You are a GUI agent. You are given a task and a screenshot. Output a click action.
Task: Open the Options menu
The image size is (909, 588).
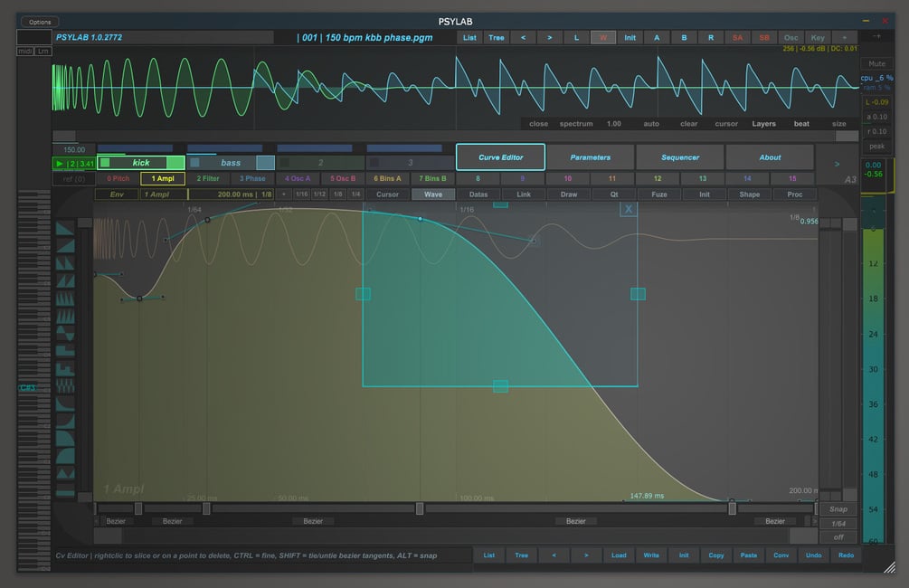(x=40, y=22)
